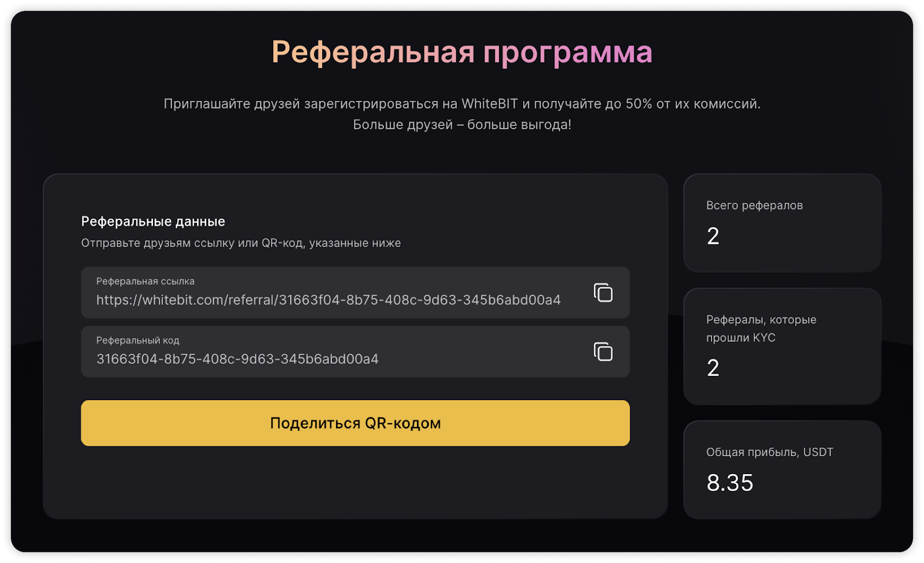The width and height of the screenshot is (924, 563).
Task: Click the pink word программа in title
Action: 568,53
